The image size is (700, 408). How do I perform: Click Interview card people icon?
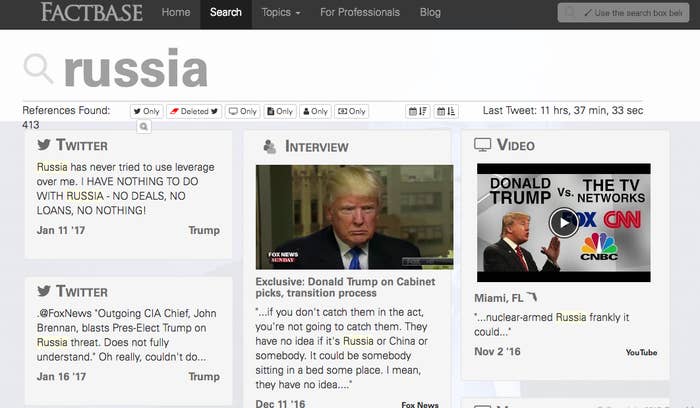pyautogui.click(x=270, y=146)
